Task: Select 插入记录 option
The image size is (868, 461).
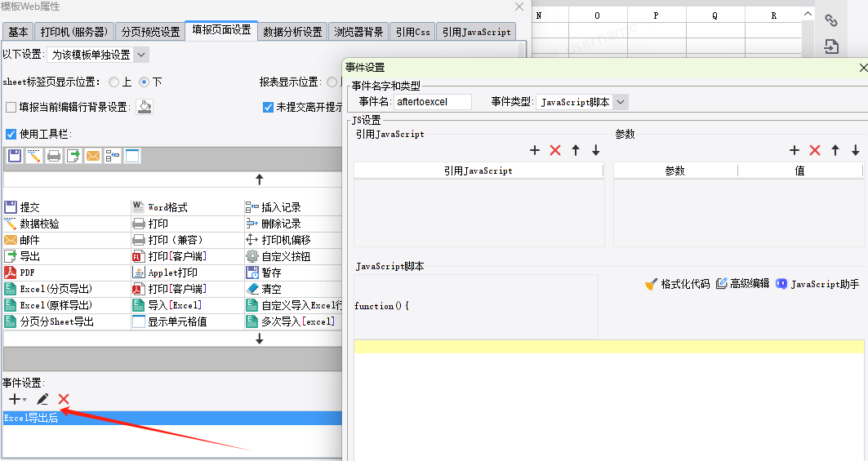Action: pos(274,207)
